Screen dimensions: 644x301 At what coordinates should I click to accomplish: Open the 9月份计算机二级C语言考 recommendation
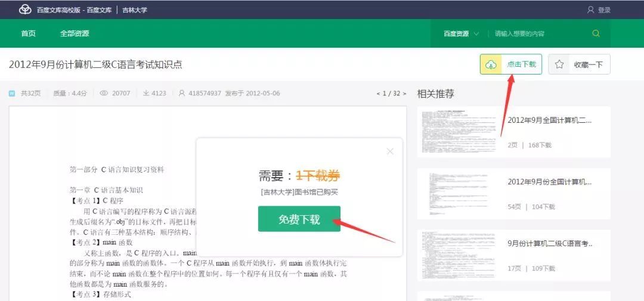550,244
